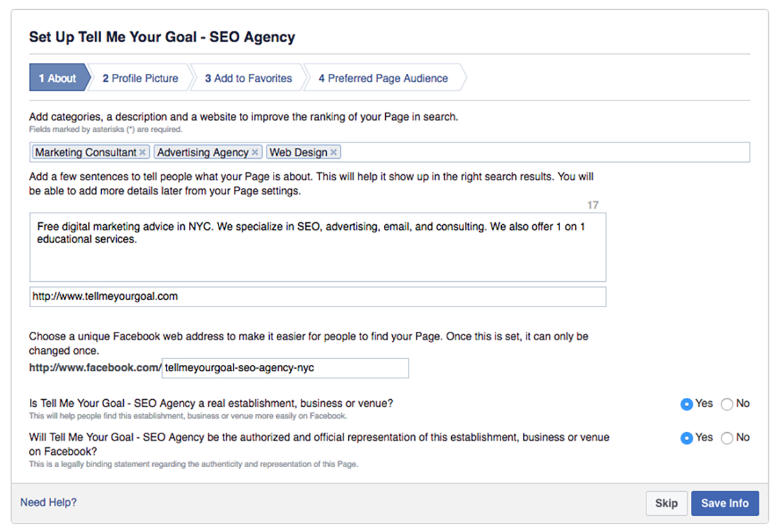
Task: Click the 'Fields marked by asterisks' note
Action: 106,129
